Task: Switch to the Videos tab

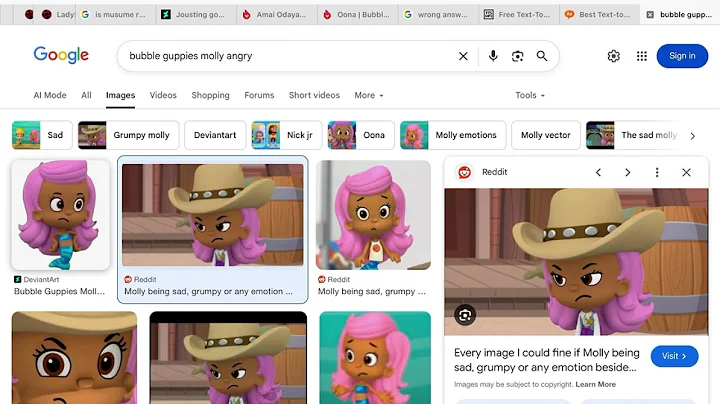Action: tap(163, 95)
